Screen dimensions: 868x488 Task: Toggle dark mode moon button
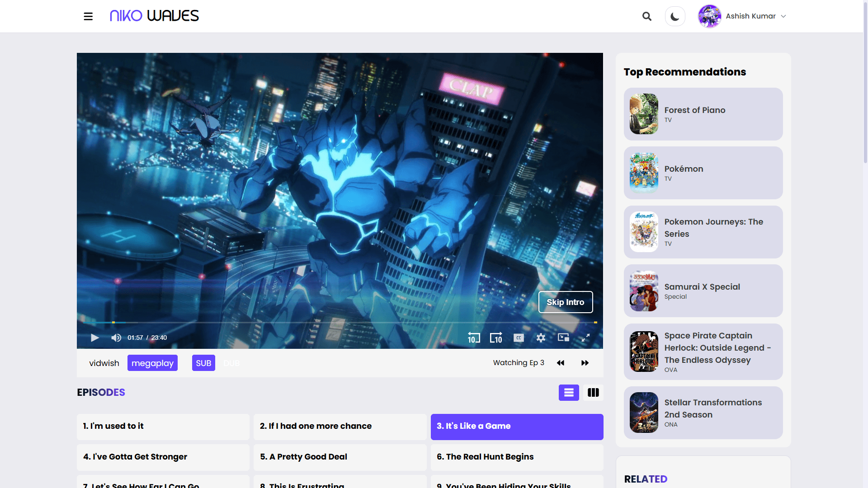pos(675,16)
